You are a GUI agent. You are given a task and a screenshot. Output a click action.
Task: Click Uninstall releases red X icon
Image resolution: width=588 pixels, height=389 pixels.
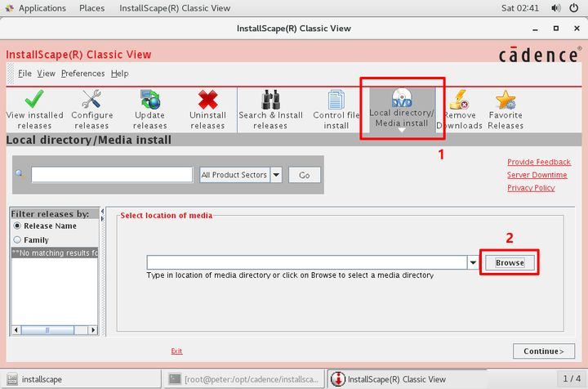pos(207,101)
